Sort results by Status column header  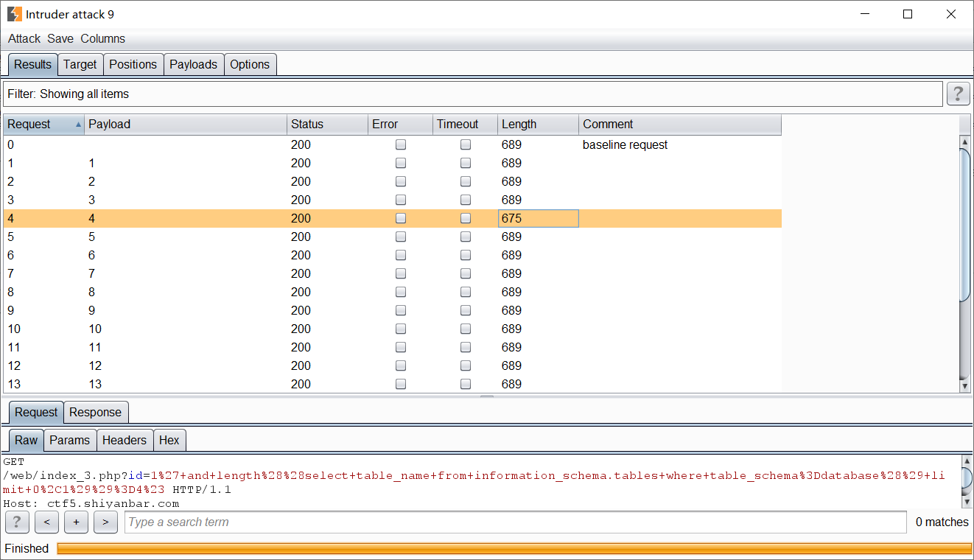coord(327,125)
